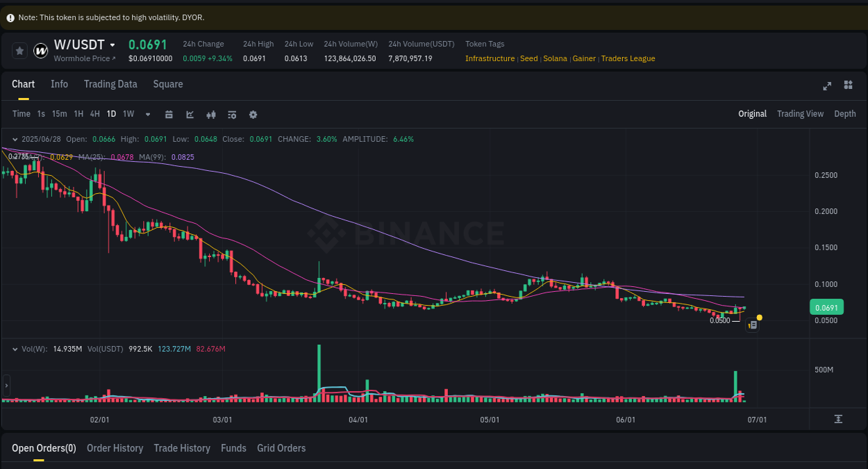
Task: Open the Wormhole Price external link
Action: point(85,58)
